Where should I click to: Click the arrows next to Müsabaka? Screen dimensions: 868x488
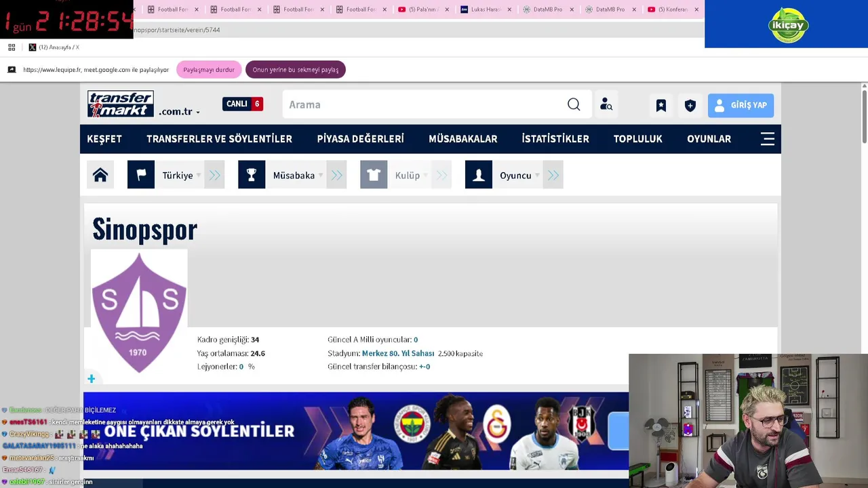click(x=336, y=175)
